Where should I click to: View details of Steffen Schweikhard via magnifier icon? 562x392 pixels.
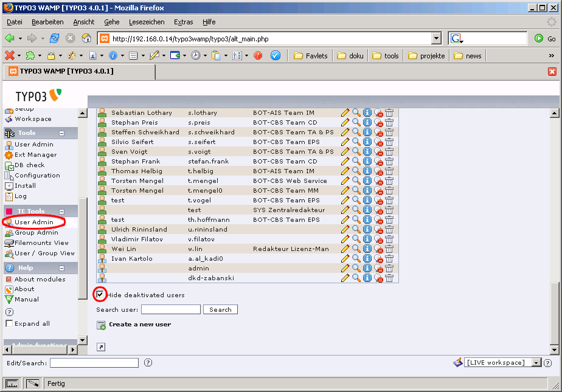click(356, 132)
